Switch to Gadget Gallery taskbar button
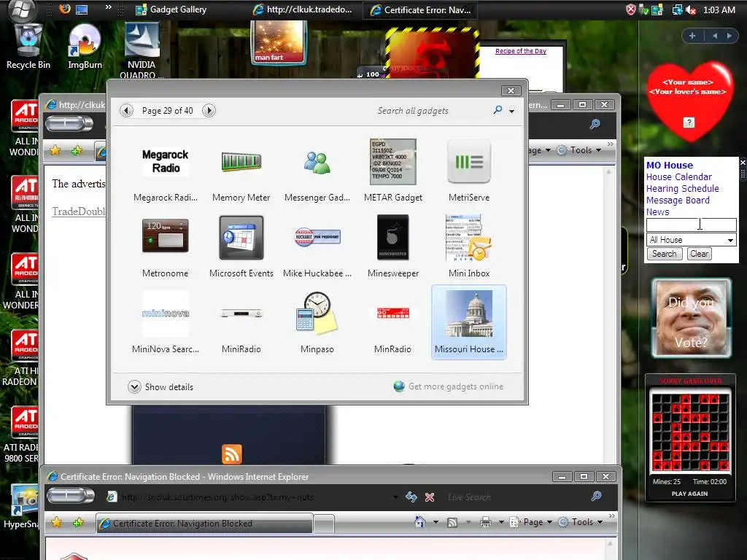747x560 pixels. [x=171, y=9]
